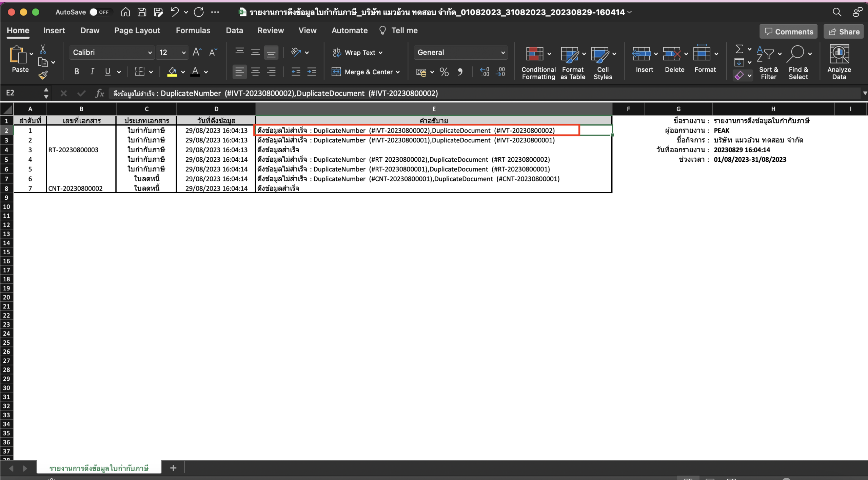Click the insert function fx icon
Screen dimensions: 868x480
coord(100,93)
